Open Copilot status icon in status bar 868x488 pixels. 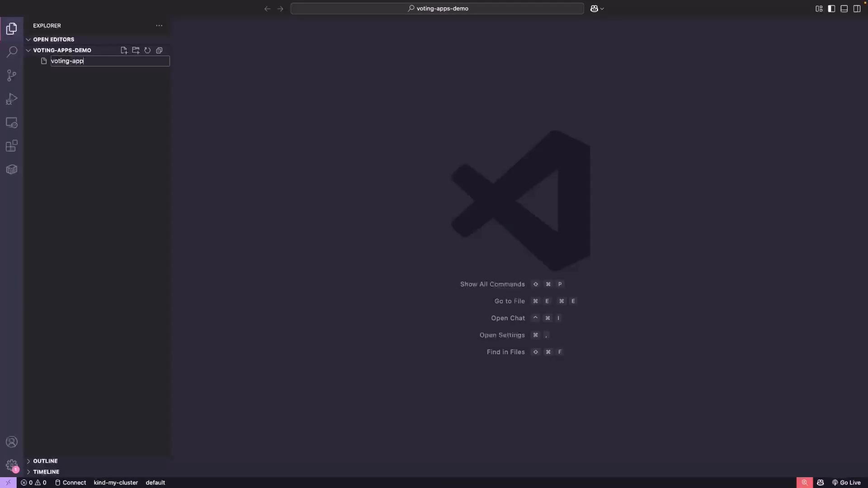pyautogui.click(x=821, y=483)
